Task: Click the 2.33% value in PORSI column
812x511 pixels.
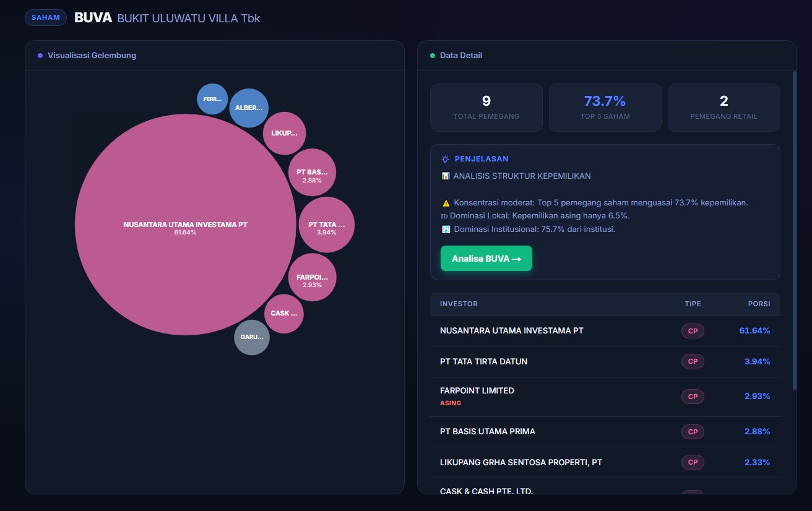Action: [758, 462]
